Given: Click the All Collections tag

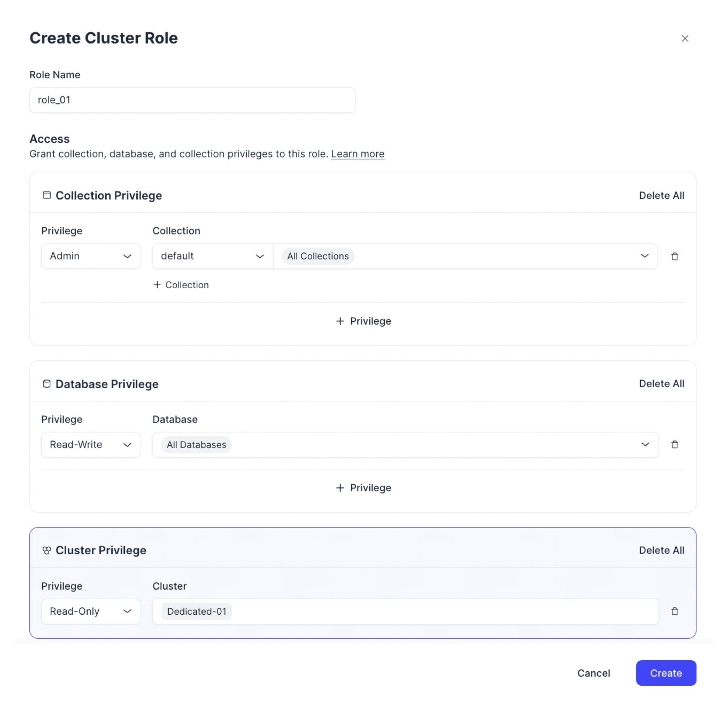Looking at the screenshot, I should click(x=318, y=257).
